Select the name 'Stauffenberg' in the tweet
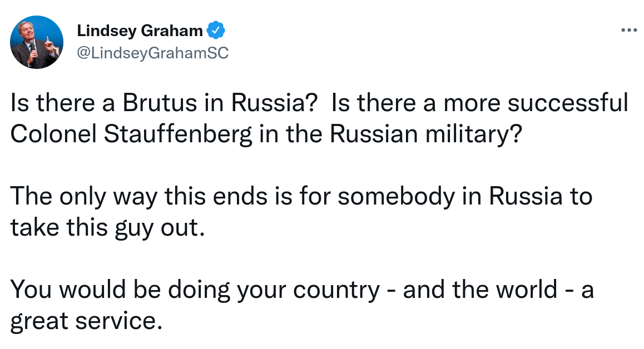 click(177, 134)
